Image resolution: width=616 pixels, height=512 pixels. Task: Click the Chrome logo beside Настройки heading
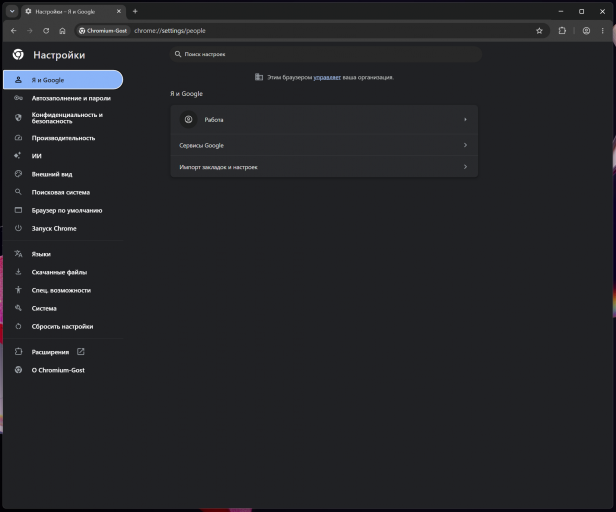(18, 55)
